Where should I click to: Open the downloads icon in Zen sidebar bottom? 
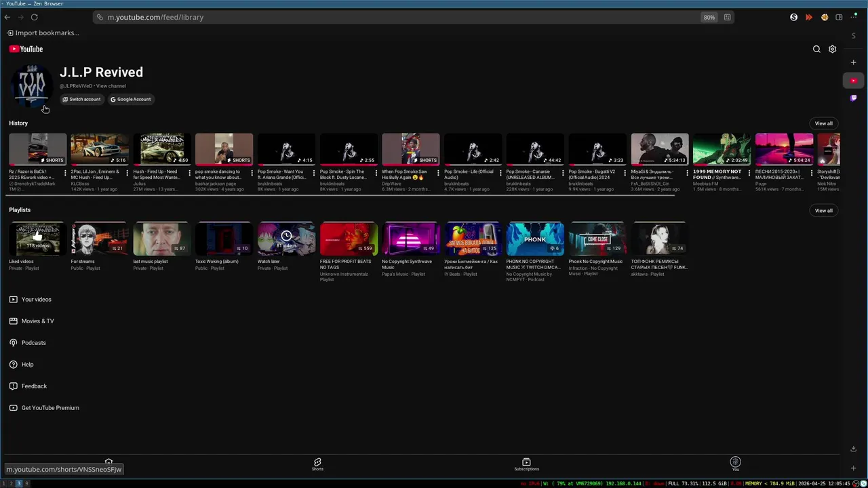click(x=854, y=449)
